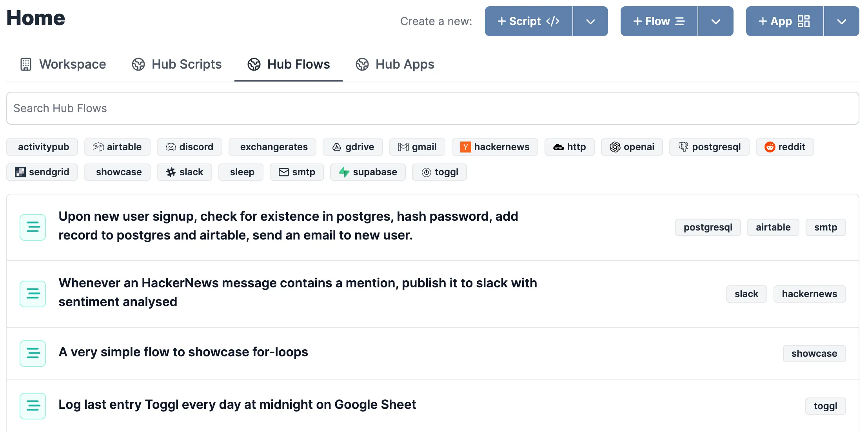The image size is (868, 432).
Task: Create a new Script
Action: coord(528,22)
